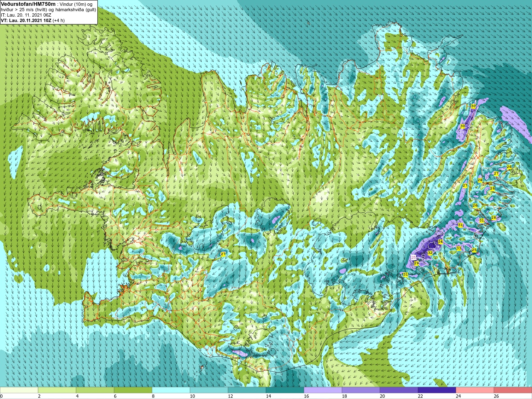Screen dimensions: 532x399
Task: Click the legend scale value 14
Action: coord(268,396)
